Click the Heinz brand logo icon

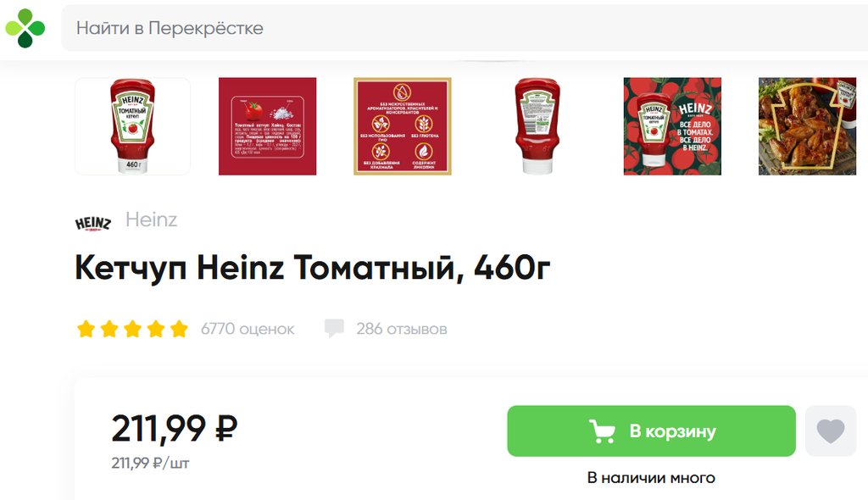point(93,223)
